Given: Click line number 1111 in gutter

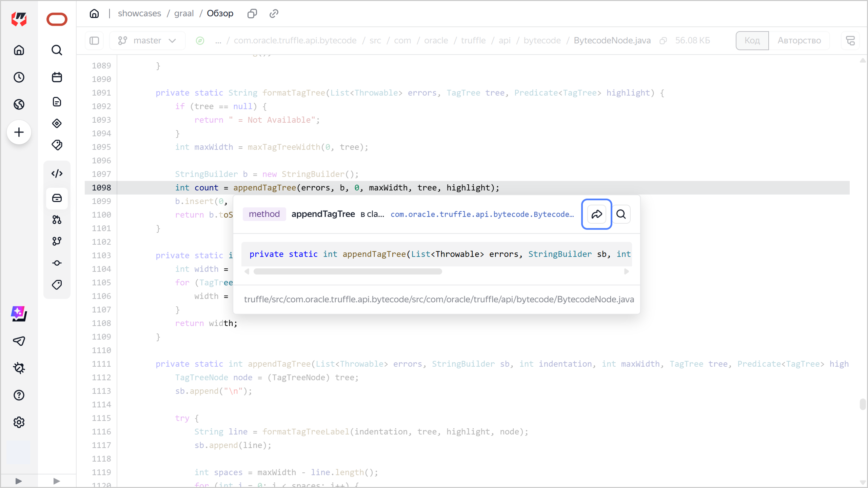Looking at the screenshot, I should tap(101, 364).
